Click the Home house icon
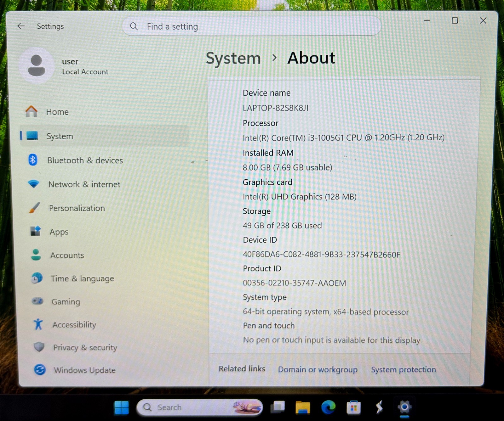Viewport: 504px width, 421px height. (31, 111)
